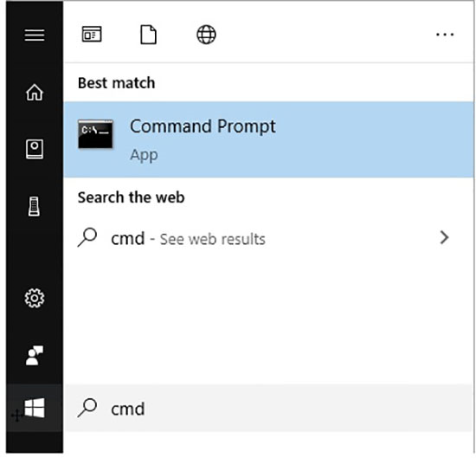476x458 pixels.
Task: Click magnifier icon beside web result
Action: (87, 237)
